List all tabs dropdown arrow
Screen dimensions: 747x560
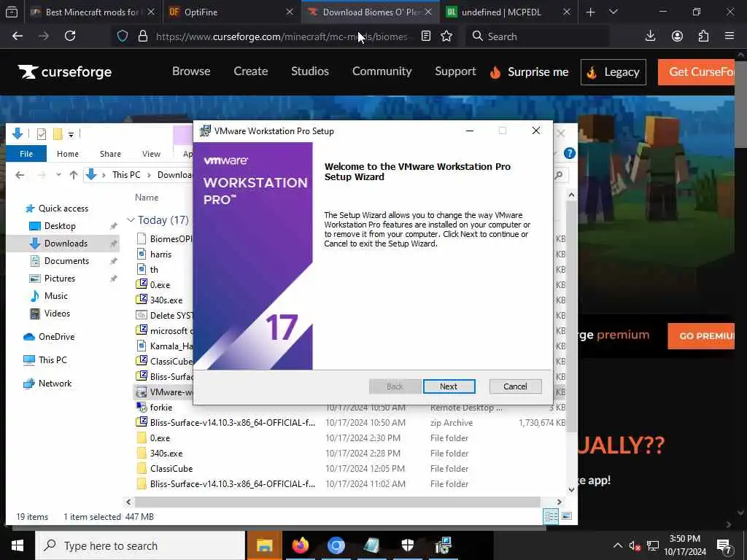click(613, 12)
